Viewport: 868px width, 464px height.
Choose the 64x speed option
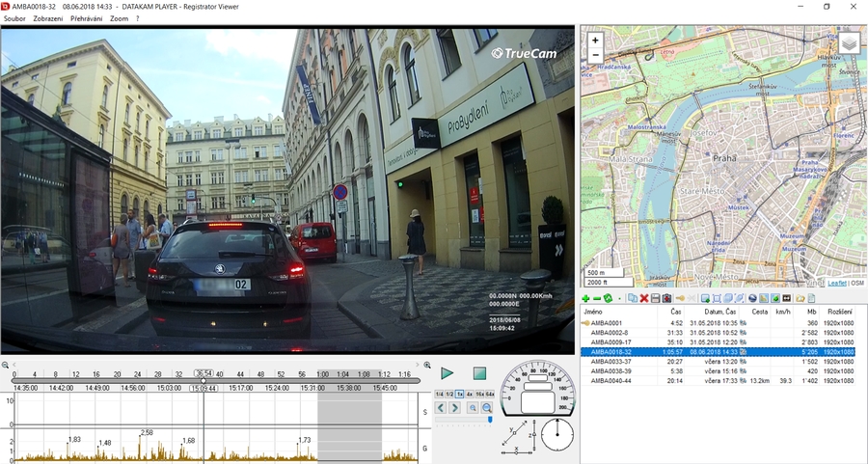tap(489, 395)
